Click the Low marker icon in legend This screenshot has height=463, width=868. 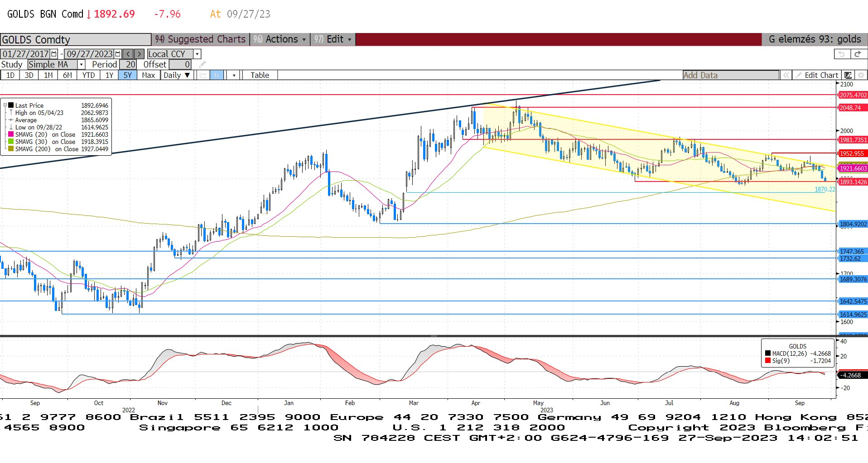pyautogui.click(x=11, y=127)
